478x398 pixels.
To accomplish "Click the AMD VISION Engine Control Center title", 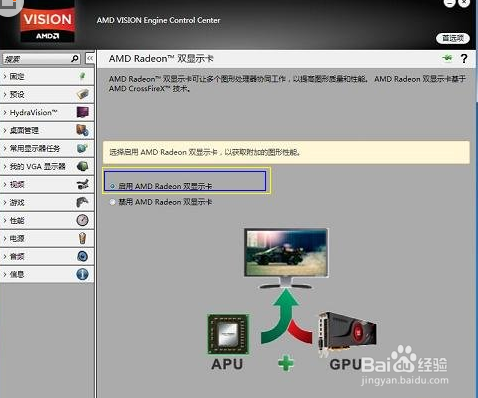I will [x=158, y=20].
